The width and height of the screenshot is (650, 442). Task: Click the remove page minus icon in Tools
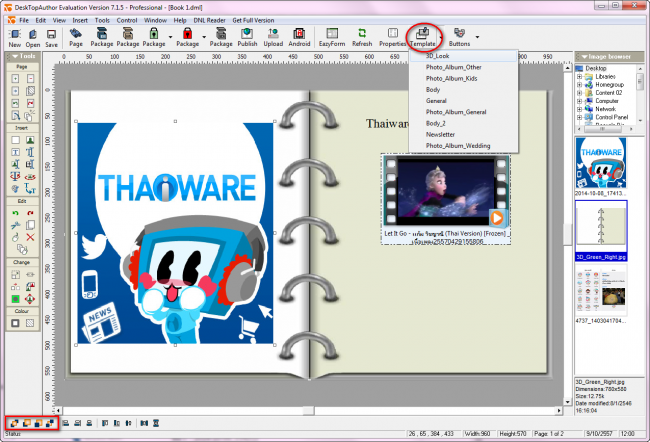30,79
